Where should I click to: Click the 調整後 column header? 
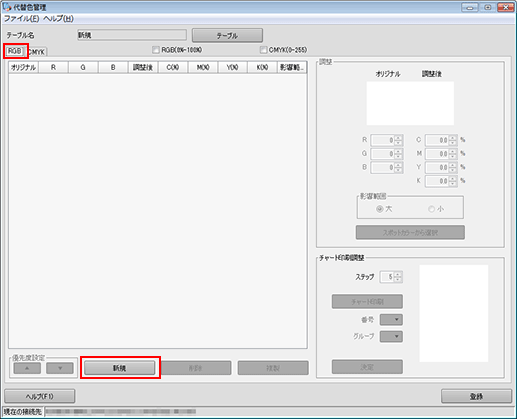pos(143,67)
